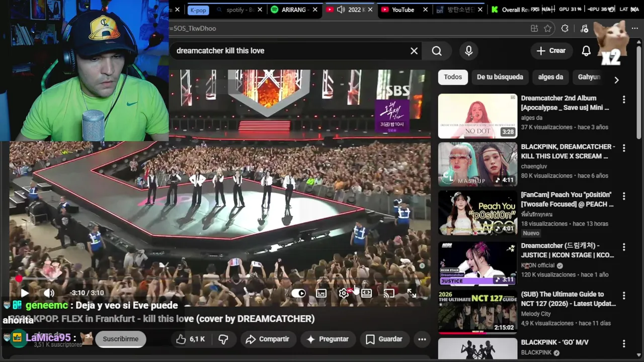
Task: Mute the video with the speaker icon
Action: [x=49, y=293]
